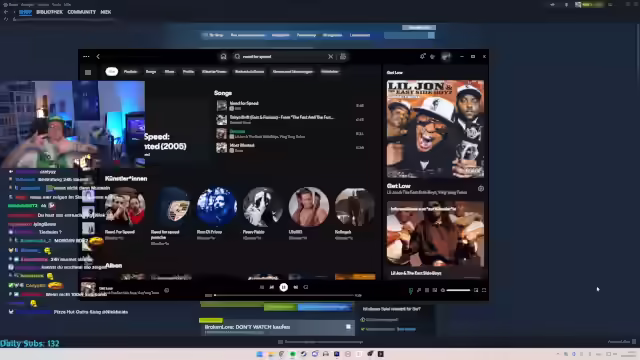
Task: Open the play queue icon
Action: coord(427,290)
